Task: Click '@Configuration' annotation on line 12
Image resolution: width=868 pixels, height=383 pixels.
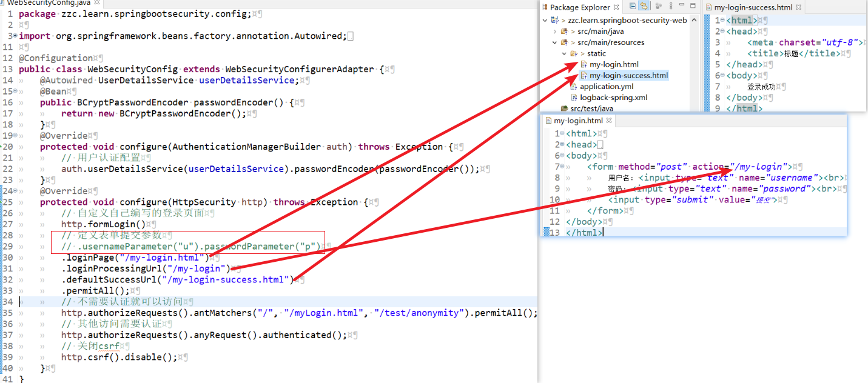Action: pyautogui.click(x=56, y=58)
